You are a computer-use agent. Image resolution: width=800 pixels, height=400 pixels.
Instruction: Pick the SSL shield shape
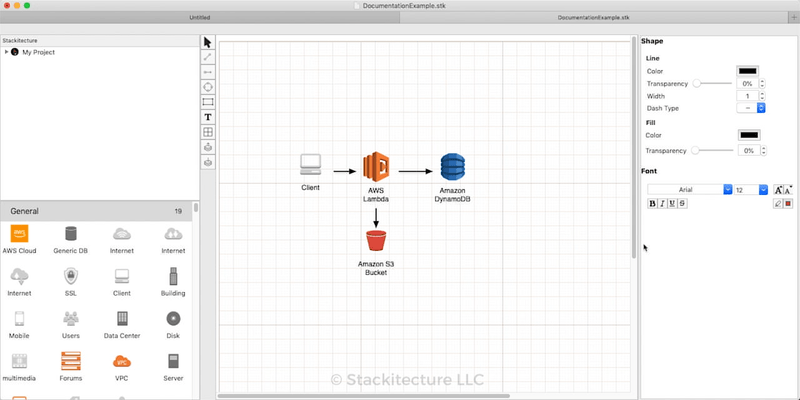pos(70,277)
